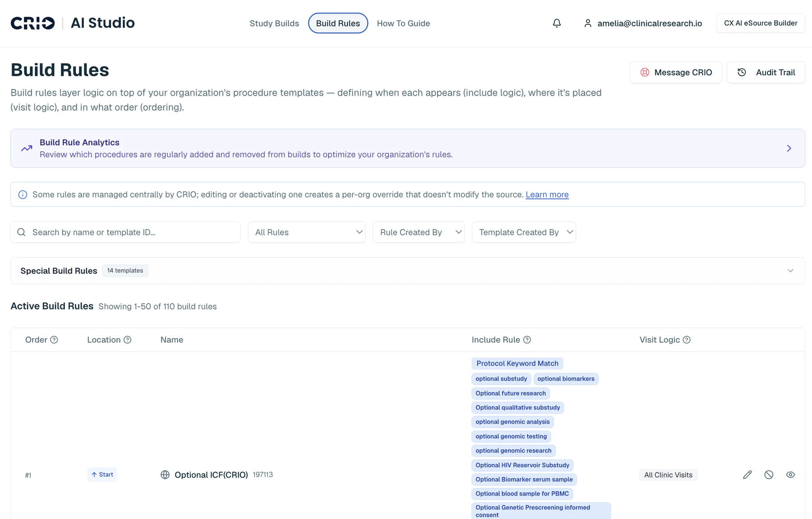
Task: Click the Protocol Keyword Match tag
Action: [517, 363]
